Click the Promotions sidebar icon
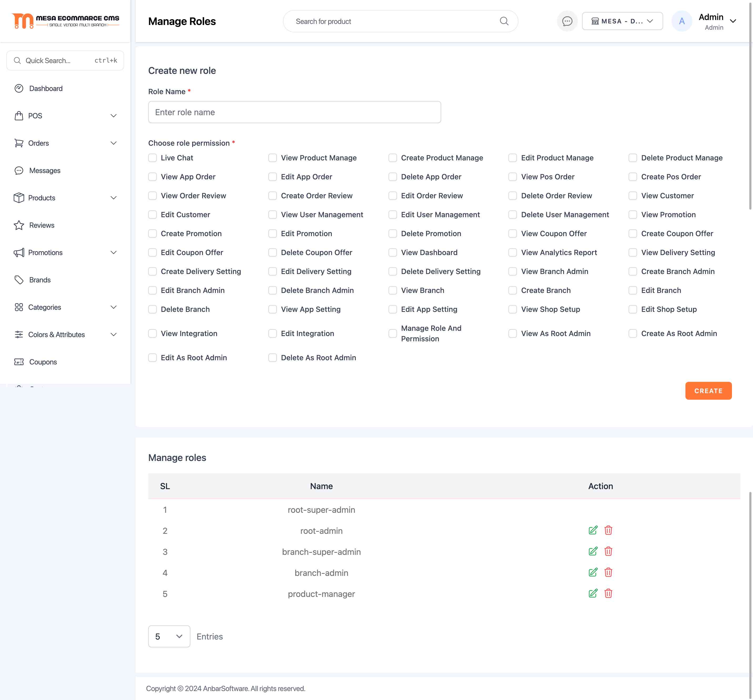Viewport: 753px width, 700px height. (x=18, y=253)
